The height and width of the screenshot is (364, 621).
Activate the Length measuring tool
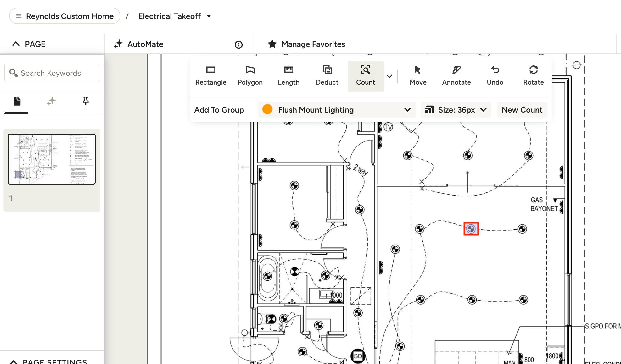(x=288, y=76)
